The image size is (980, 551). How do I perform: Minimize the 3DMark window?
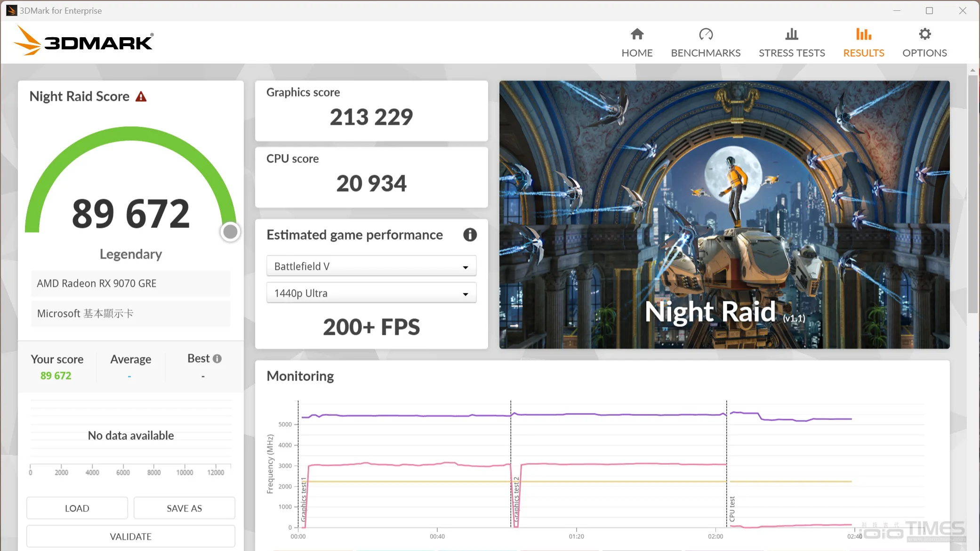click(x=897, y=10)
